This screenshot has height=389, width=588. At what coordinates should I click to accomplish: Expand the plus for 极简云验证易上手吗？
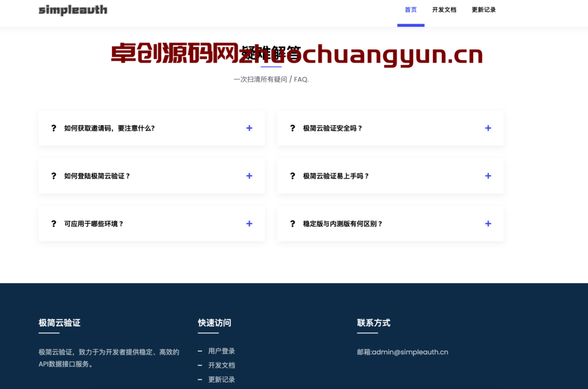coord(488,176)
